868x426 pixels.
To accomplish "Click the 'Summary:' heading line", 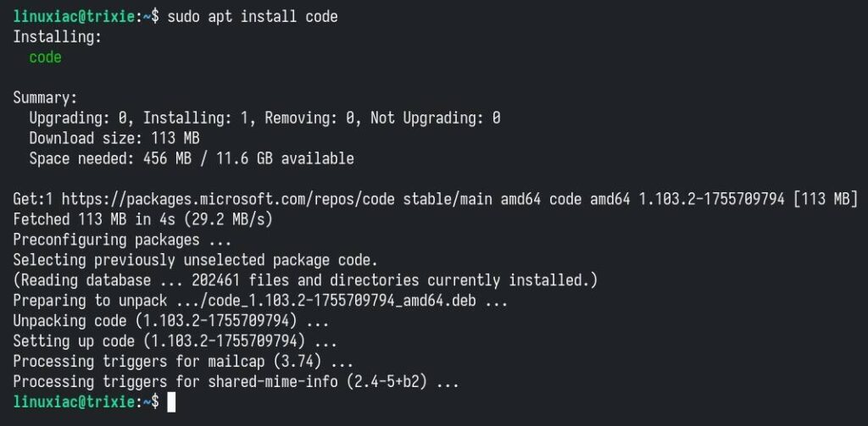I will coord(45,98).
